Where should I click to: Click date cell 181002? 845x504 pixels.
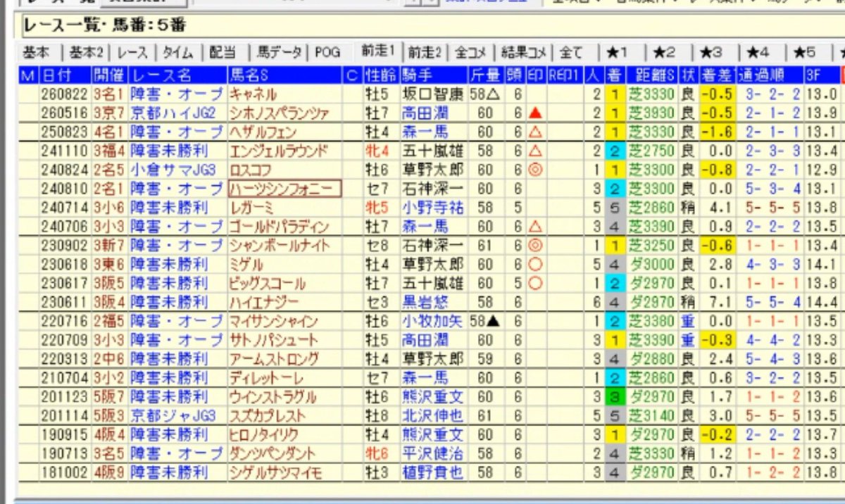65,472
